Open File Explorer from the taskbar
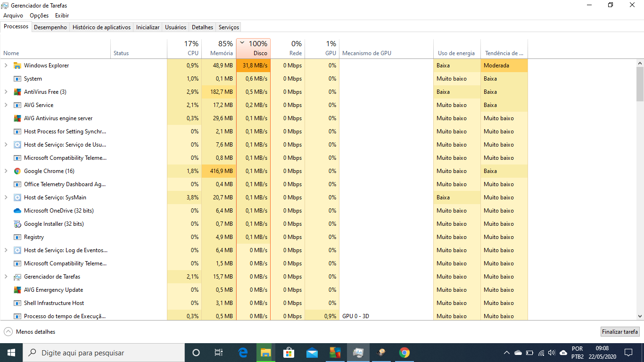644x362 pixels. click(265, 353)
